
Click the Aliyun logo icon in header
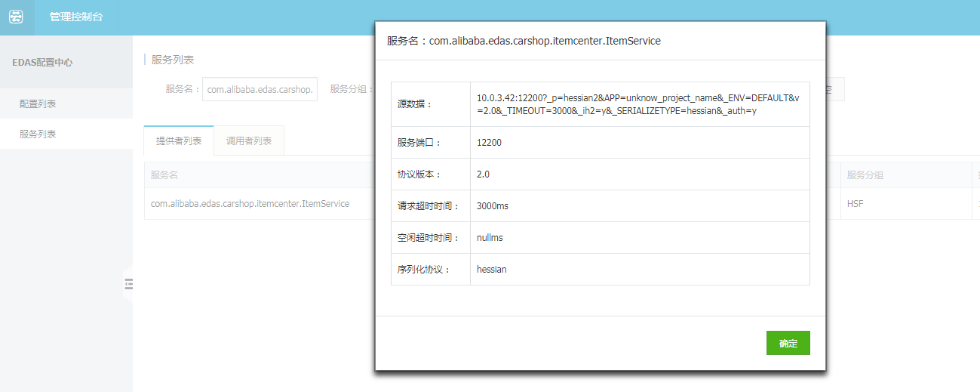(17, 17)
